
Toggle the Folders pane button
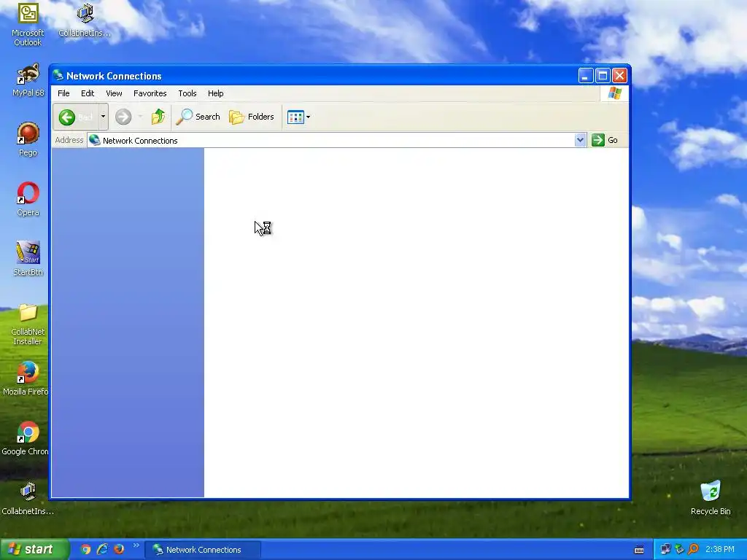pos(252,117)
